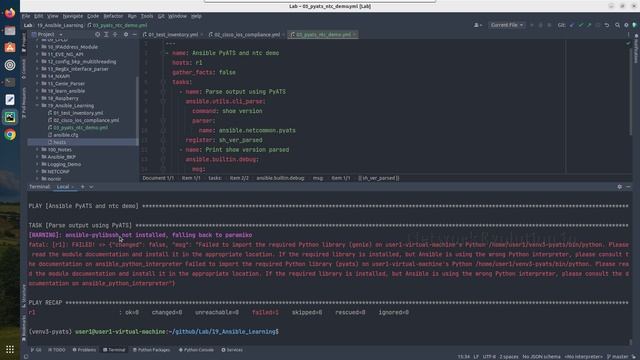Switch to 01_test_inventory.yml editor tab

pyautogui.click(x=173, y=35)
